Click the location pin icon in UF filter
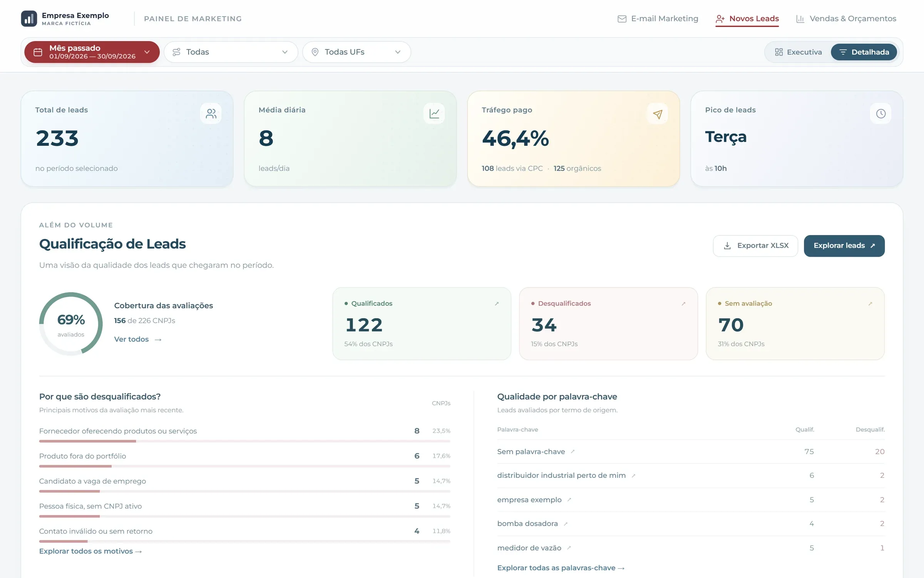 (x=315, y=52)
